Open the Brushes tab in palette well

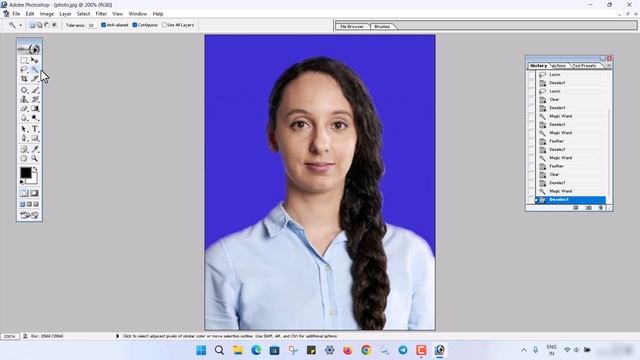coord(382,26)
